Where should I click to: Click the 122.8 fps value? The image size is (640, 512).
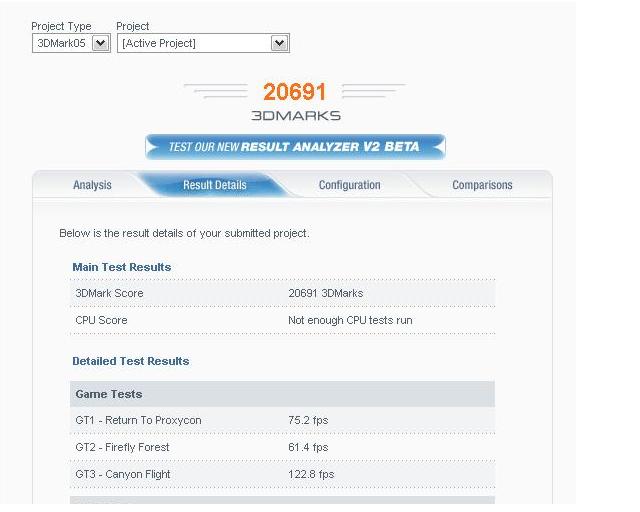coord(311,474)
